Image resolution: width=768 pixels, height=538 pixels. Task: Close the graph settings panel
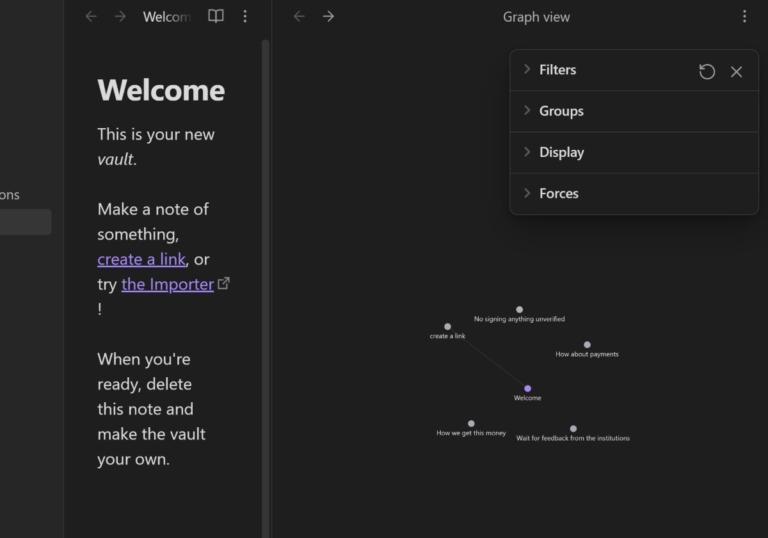pos(736,71)
